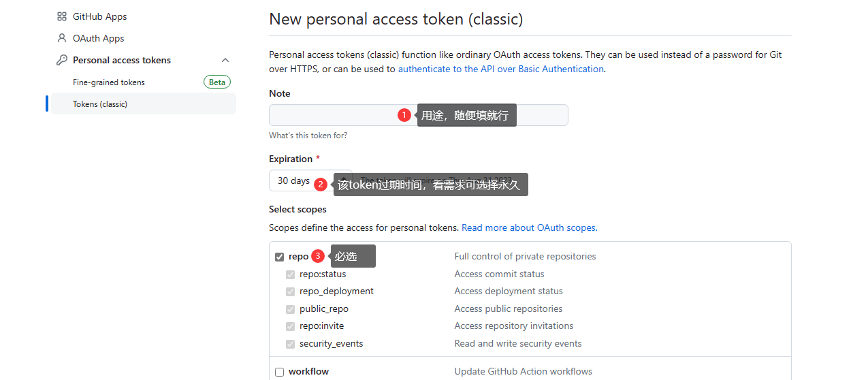Select Tokens (classic) in sidebar
The image size is (868, 380).
pyautogui.click(x=100, y=104)
